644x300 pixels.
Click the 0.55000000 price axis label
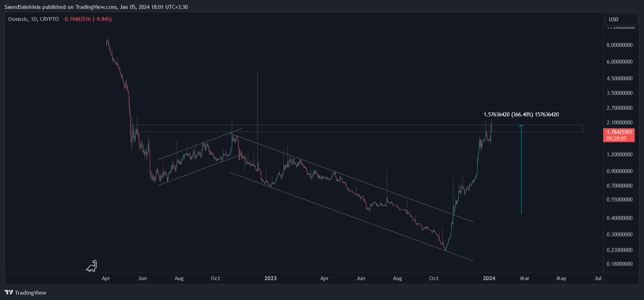click(620, 200)
